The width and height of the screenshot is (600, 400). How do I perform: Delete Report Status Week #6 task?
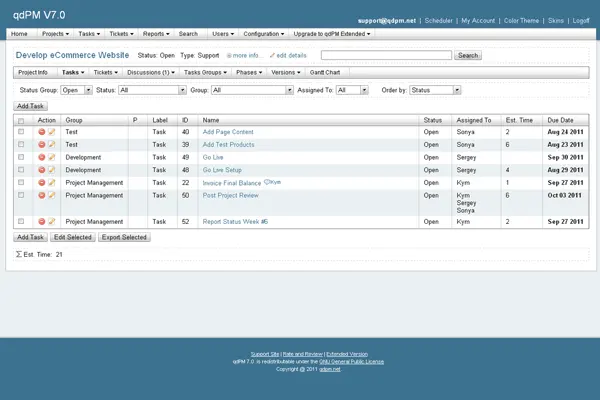coord(41,222)
